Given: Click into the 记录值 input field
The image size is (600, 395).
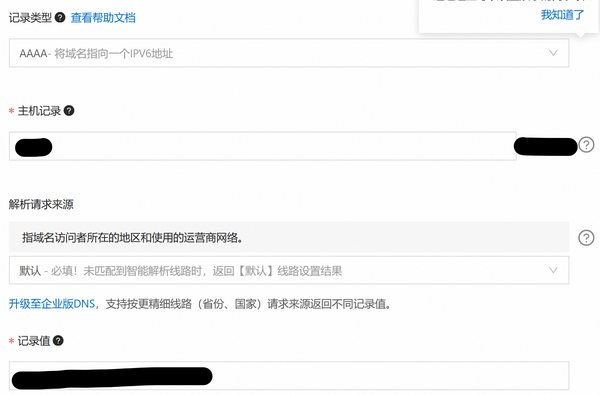Looking at the screenshot, I should (x=289, y=375).
